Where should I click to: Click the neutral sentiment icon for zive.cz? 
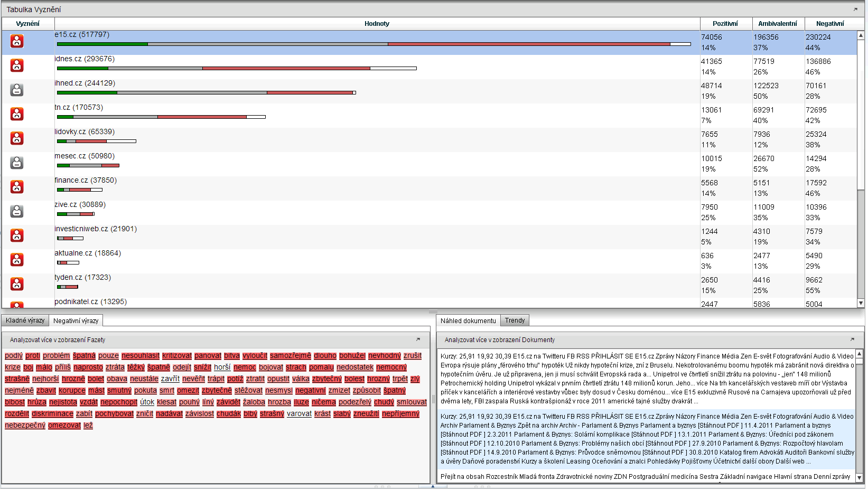tap(17, 211)
